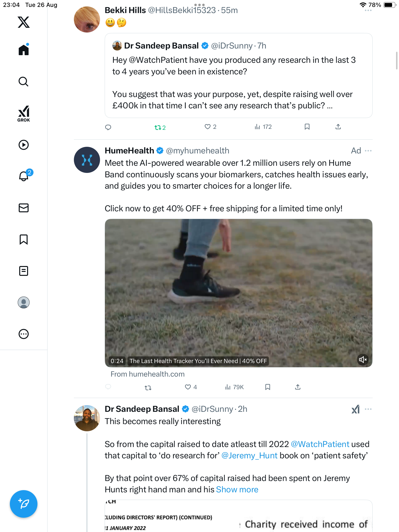Unmute the HumeHealth ad video

[363, 360]
